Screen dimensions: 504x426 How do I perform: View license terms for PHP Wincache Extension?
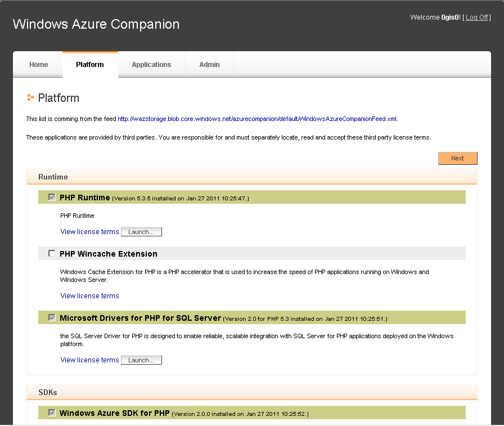(89, 296)
